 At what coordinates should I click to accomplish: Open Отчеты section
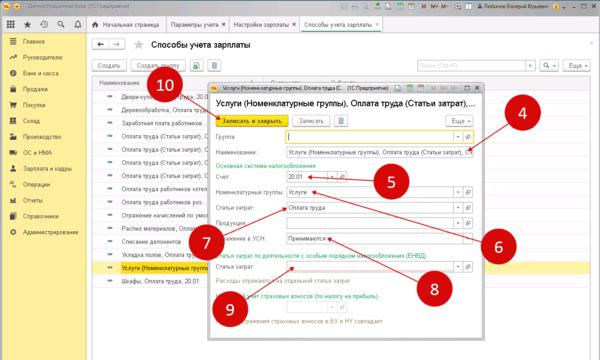33,200
